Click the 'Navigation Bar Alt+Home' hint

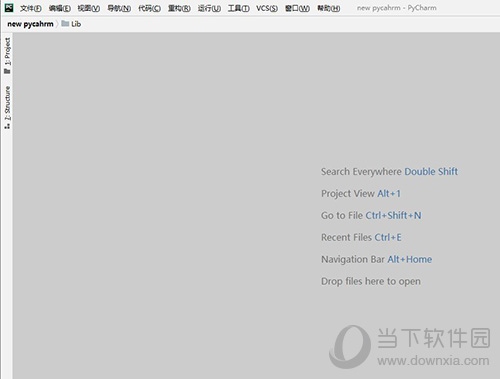click(x=376, y=259)
